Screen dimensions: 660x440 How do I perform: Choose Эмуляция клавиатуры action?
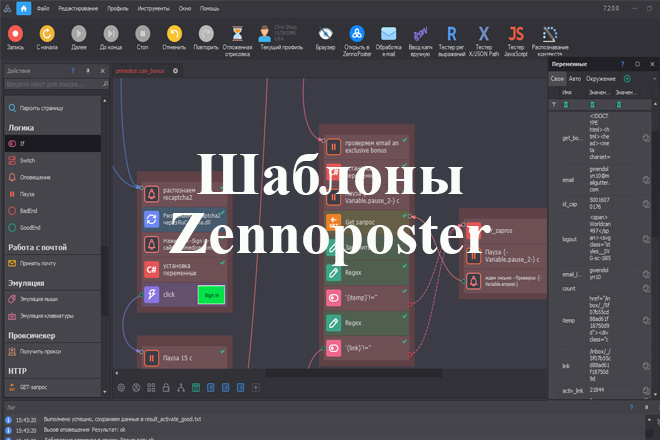(53, 316)
